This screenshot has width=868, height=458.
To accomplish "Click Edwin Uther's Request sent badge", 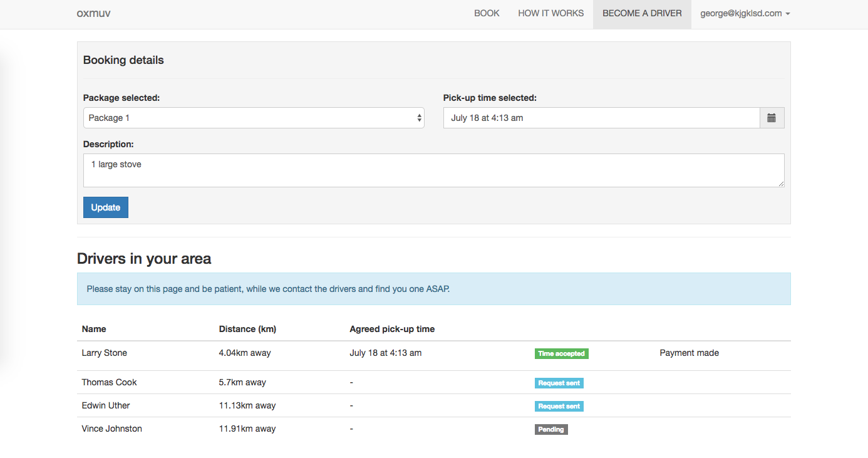I will 559,406.
